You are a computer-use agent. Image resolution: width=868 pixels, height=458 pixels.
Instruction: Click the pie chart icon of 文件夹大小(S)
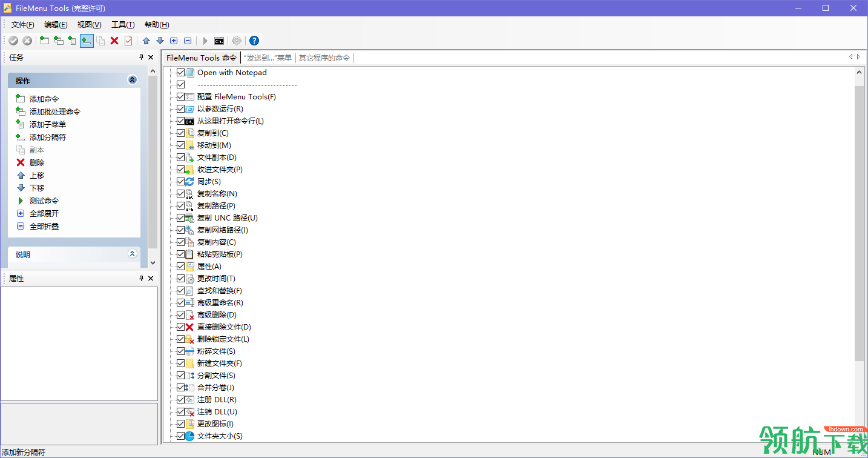tap(190, 436)
